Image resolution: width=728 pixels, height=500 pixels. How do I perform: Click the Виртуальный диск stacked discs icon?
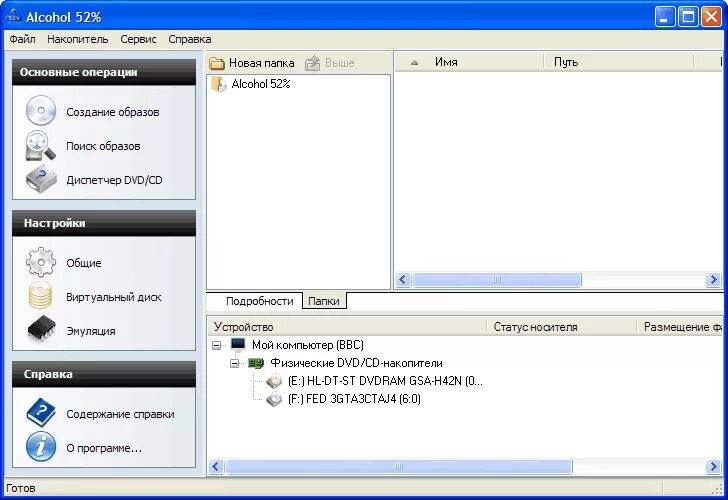41,296
